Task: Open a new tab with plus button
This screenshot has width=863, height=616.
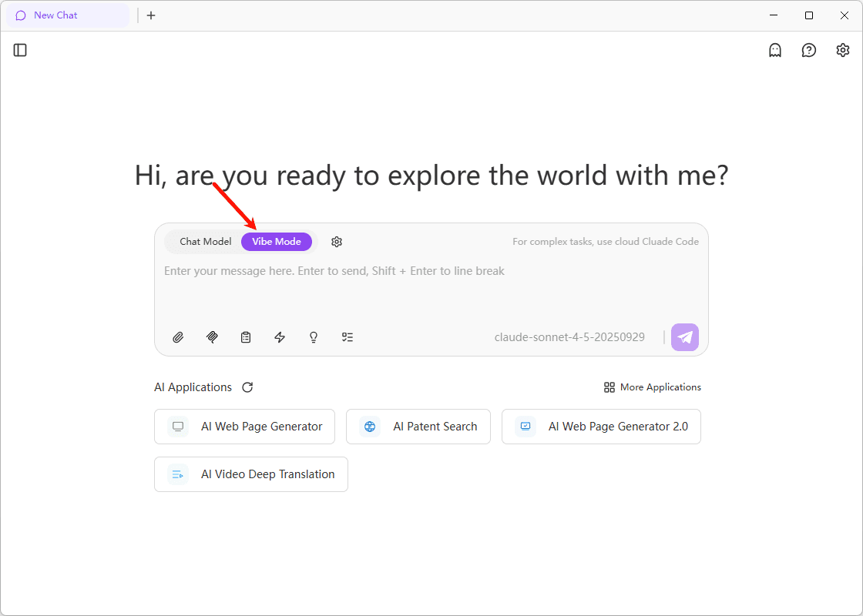Action: (151, 15)
